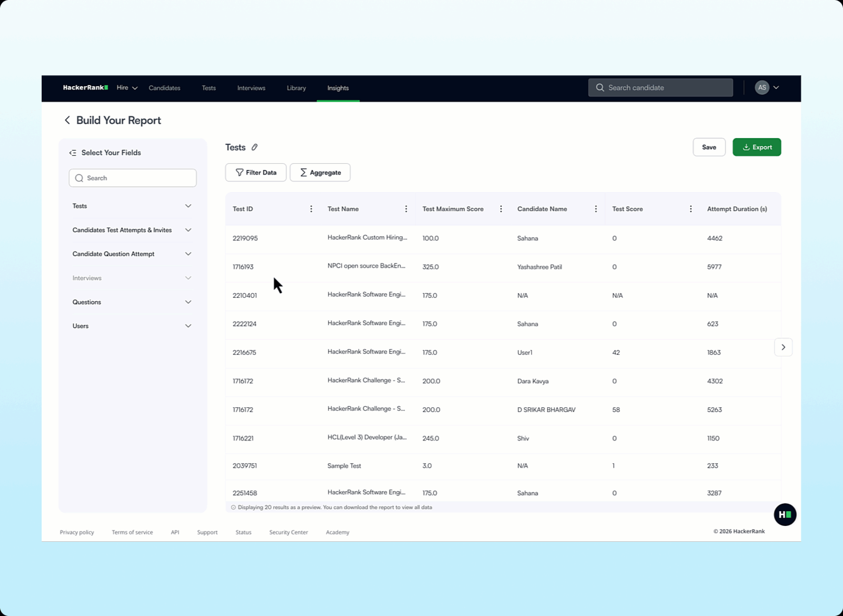Open the Academy footer link
Screen dimensions: 843x616
click(x=338, y=532)
